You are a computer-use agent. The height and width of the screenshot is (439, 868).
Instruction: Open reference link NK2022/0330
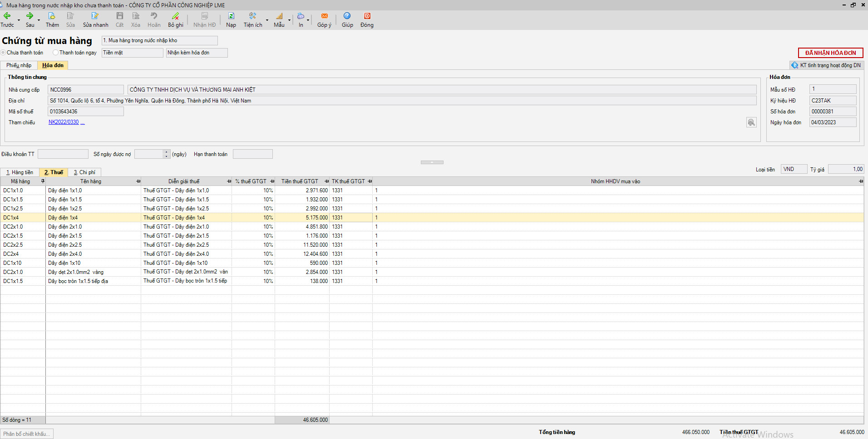[64, 122]
